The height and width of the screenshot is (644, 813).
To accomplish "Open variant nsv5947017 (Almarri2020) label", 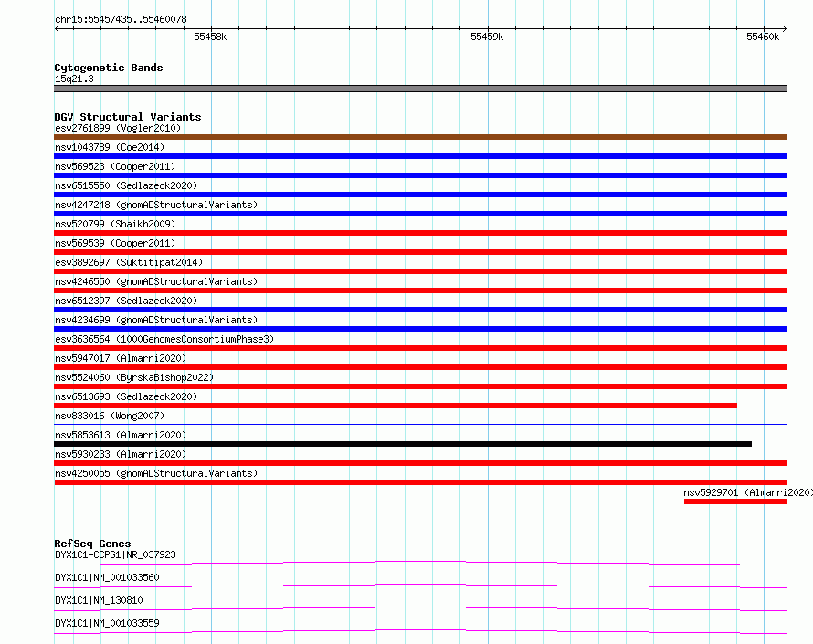I will 121,358.
